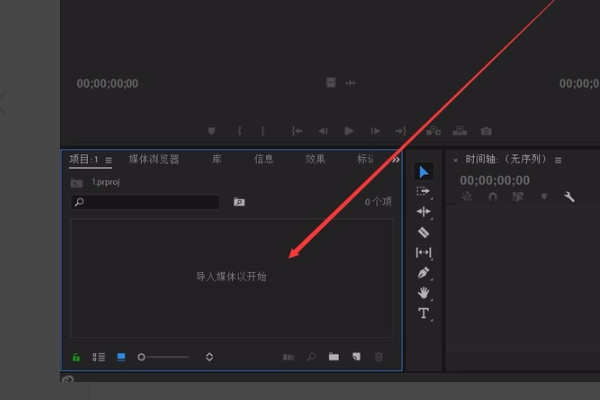Click the Mark Out bracket button
This screenshot has width=600, height=400.
tap(262, 131)
